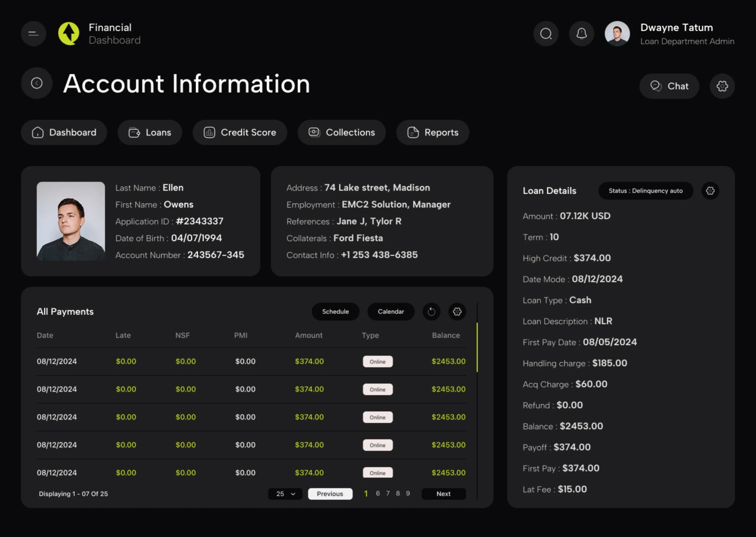Switch to the Credit Score tab
The width and height of the screenshot is (756, 537).
pyautogui.click(x=239, y=132)
